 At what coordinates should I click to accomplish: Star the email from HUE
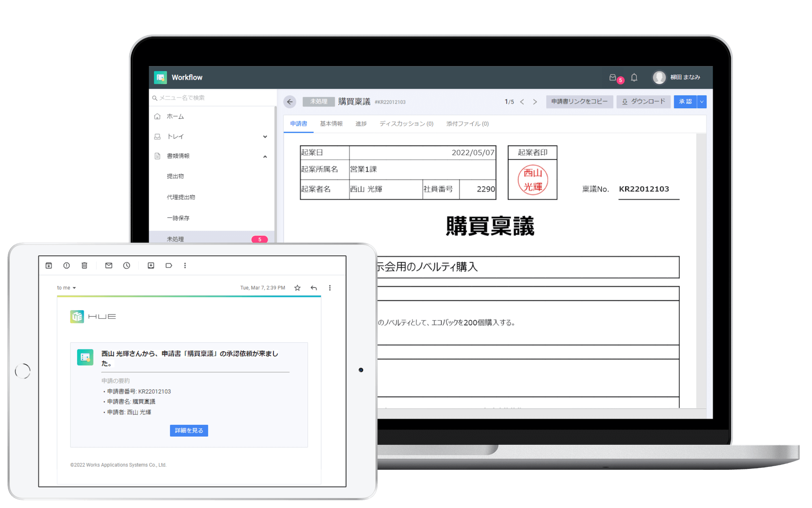297,288
